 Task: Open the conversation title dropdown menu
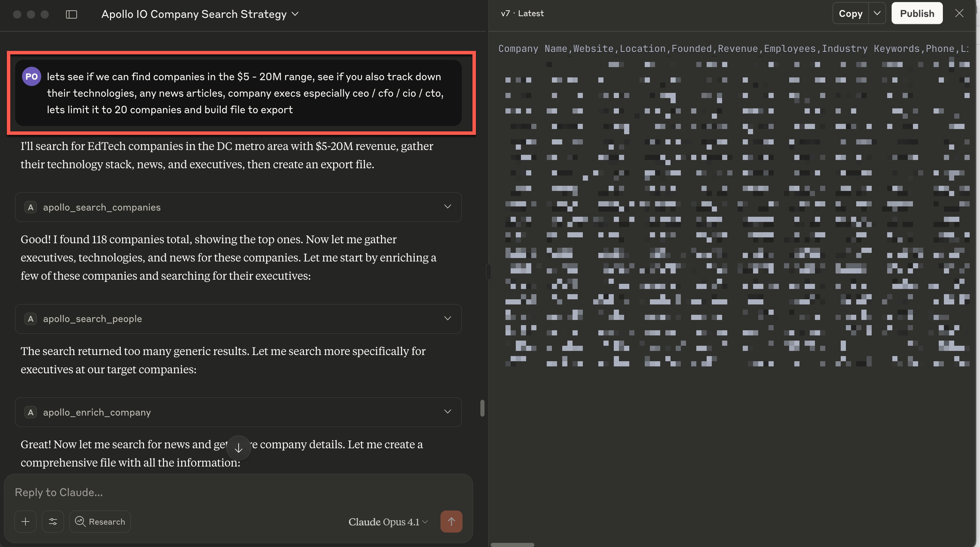pos(295,14)
